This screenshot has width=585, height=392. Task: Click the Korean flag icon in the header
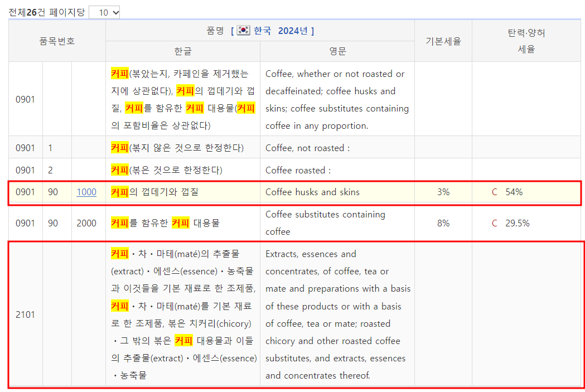[x=243, y=31]
